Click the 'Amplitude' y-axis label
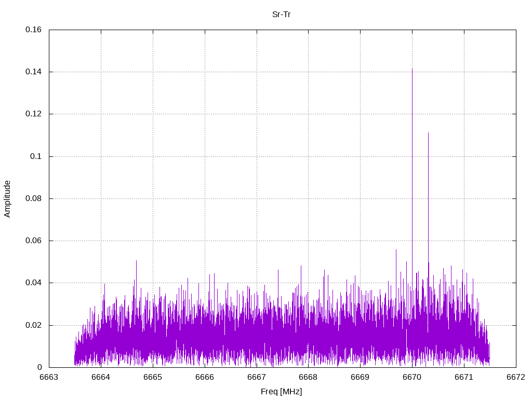Viewport: 532px width, 399px height. [x=7, y=199]
